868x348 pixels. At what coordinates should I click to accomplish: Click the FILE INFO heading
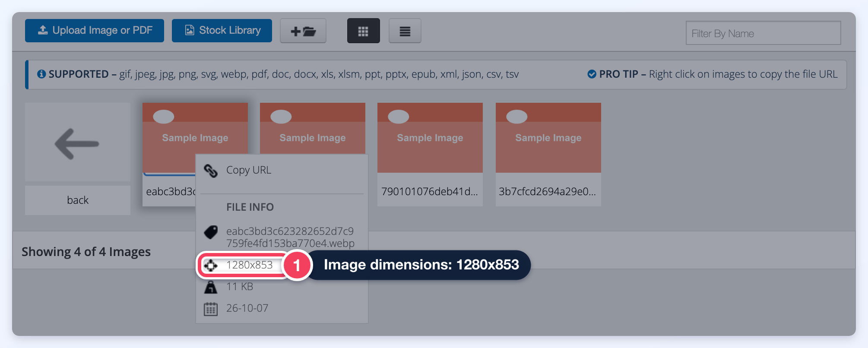pyautogui.click(x=250, y=207)
